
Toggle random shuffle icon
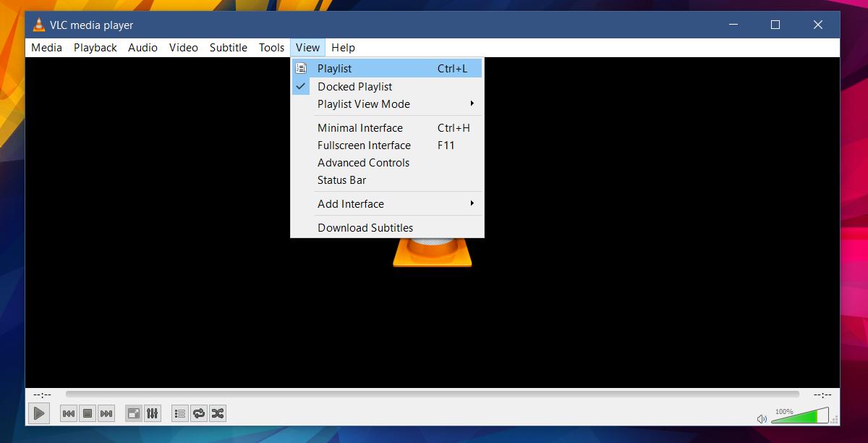pyautogui.click(x=218, y=413)
